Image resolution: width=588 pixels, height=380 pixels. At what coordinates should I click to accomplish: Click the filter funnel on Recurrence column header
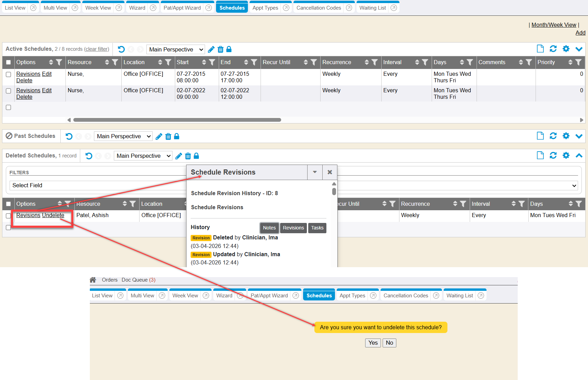click(374, 62)
